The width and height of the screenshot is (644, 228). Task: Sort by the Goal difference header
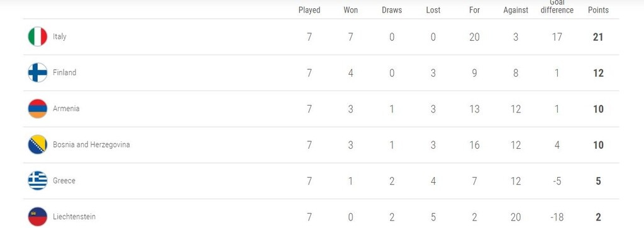tap(557, 7)
